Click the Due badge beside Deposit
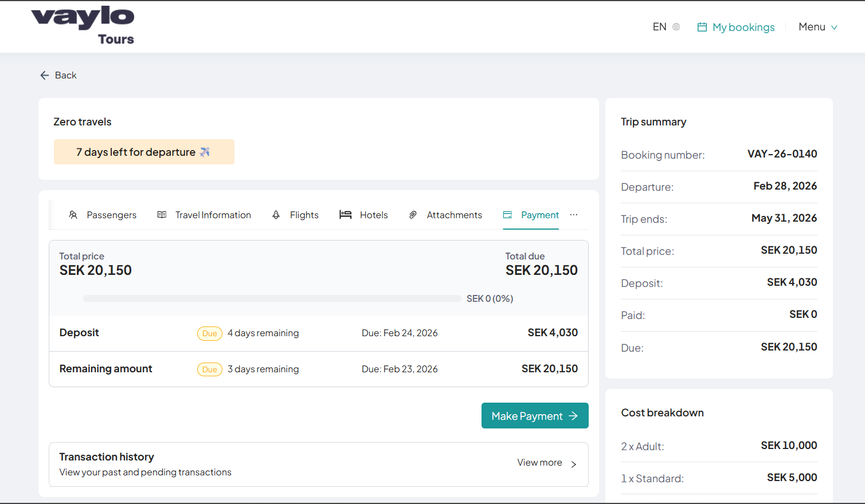 click(209, 333)
